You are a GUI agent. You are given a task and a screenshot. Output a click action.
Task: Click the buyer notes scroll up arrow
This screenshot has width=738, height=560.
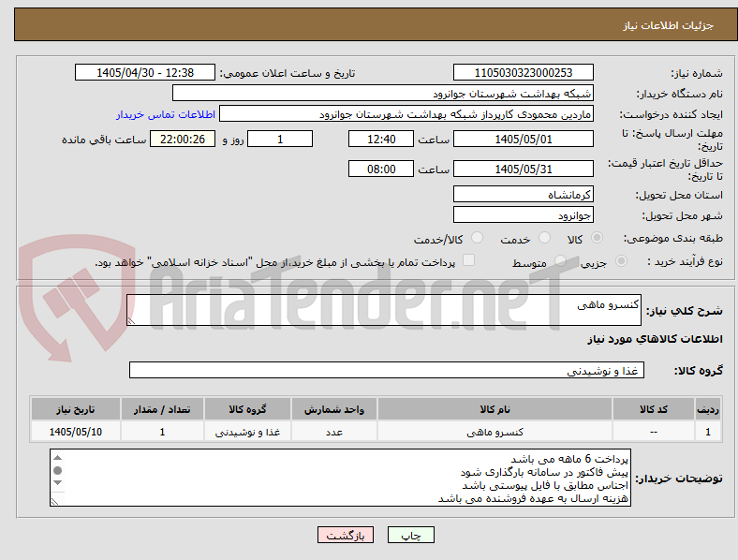click(57, 457)
